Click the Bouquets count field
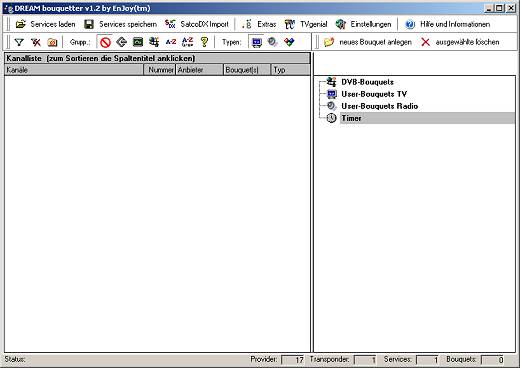The width and height of the screenshot is (520, 368). coord(492,360)
